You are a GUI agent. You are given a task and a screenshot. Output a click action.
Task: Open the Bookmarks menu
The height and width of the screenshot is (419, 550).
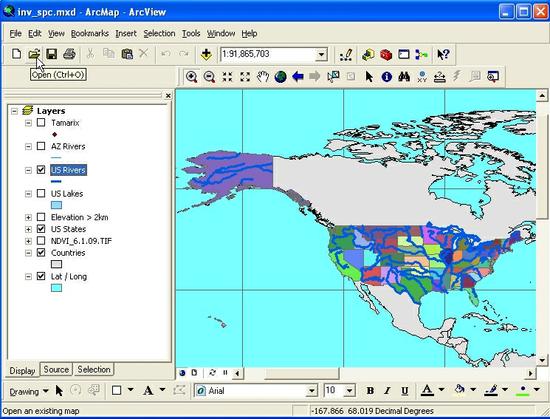[90, 34]
